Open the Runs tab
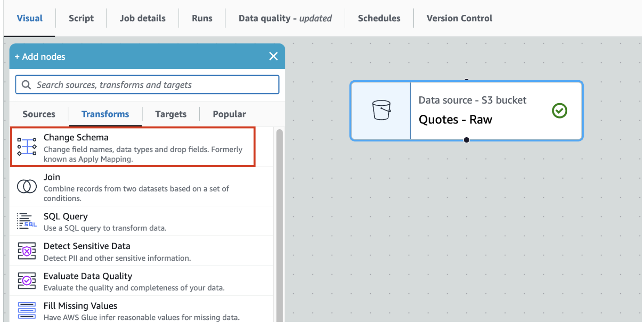Screen dimensions: 644x325 point(202,18)
